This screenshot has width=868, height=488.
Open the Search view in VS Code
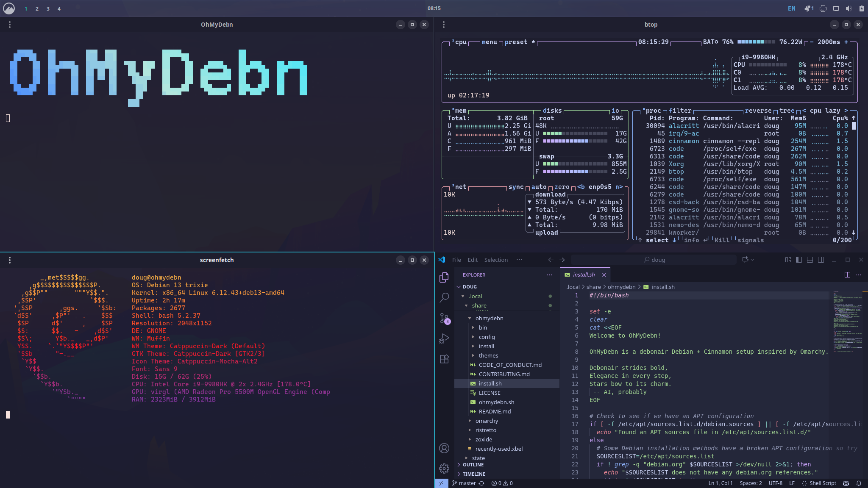click(444, 297)
